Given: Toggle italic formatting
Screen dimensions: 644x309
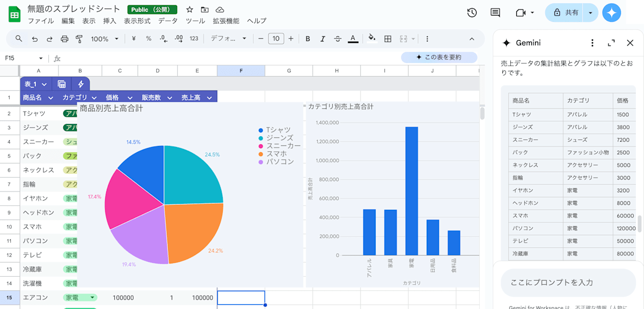Looking at the screenshot, I should coord(323,39).
